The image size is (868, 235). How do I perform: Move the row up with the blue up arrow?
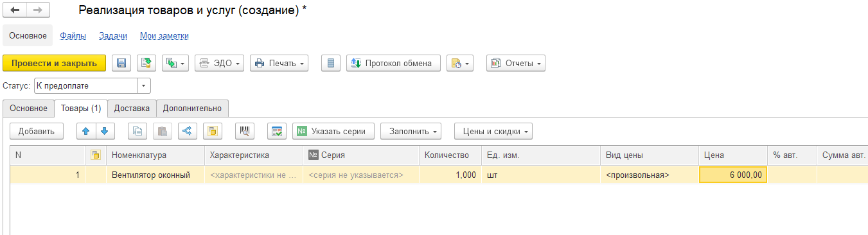(x=86, y=131)
